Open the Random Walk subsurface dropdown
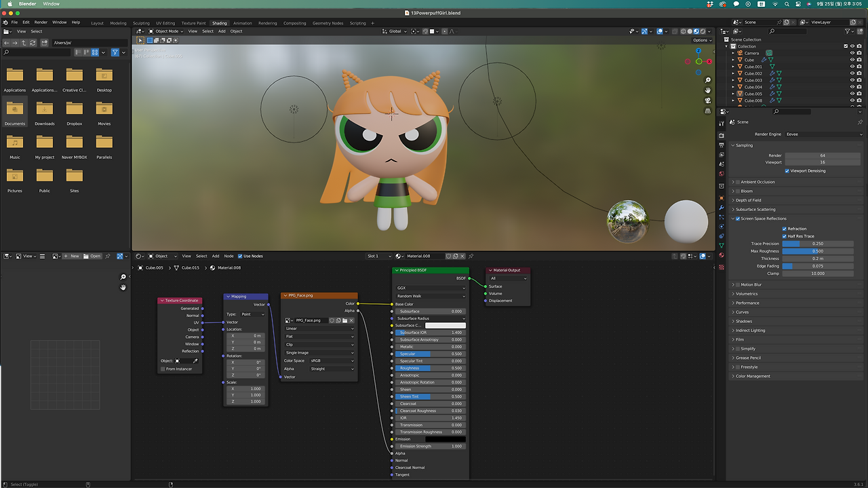The image size is (868, 488). [431, 296]
